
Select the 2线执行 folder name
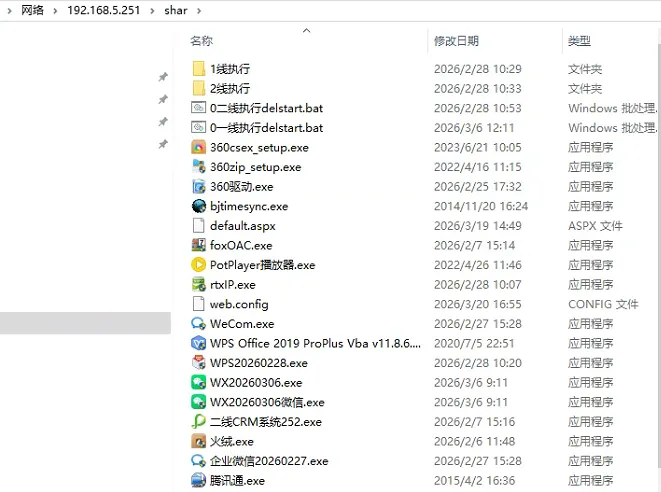pyautogui.click(x=230, y=89)
